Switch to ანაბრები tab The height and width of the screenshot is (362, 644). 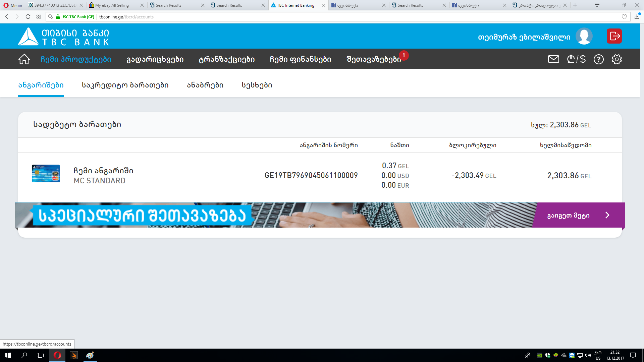(205, 85)
